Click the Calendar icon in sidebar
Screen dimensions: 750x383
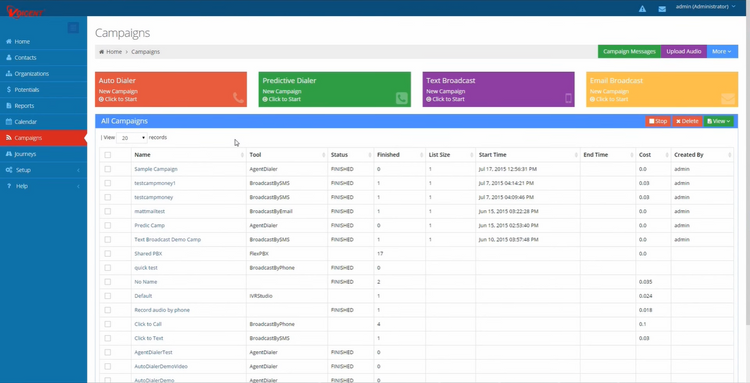pos(9,121)
